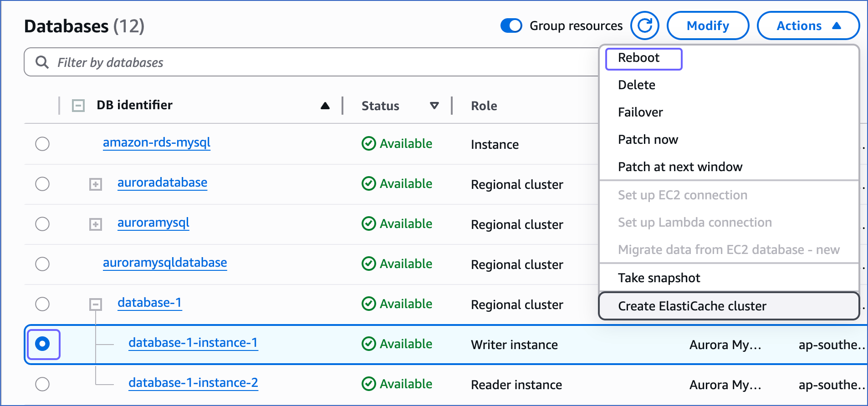
Task: Open the database-1-instance-2 link
Action: pos(193,383)
